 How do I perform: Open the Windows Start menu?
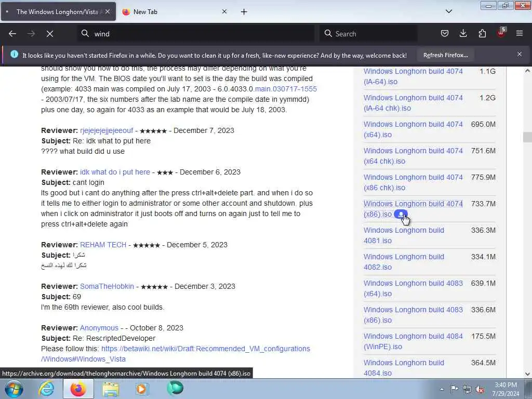coord(14,389)
